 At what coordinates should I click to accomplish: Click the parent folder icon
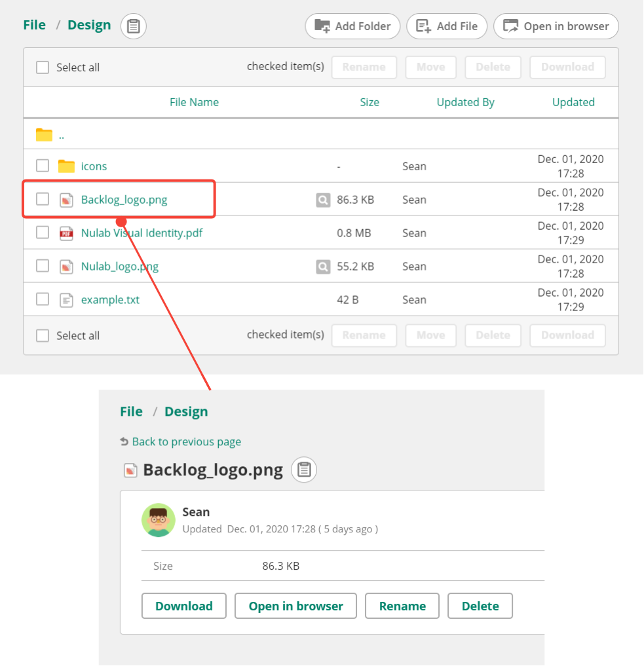[44, 135]
